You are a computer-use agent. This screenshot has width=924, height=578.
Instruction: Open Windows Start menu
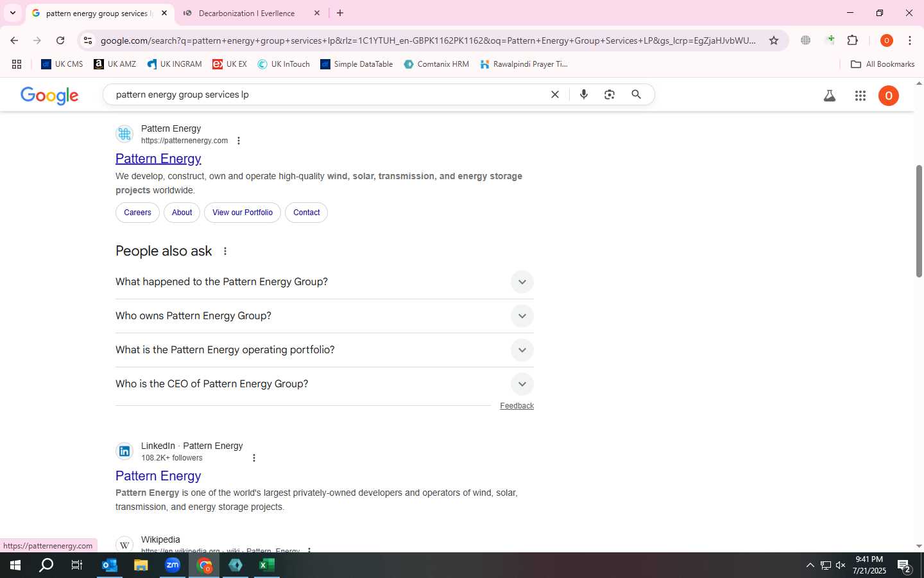tap(15, 565)
